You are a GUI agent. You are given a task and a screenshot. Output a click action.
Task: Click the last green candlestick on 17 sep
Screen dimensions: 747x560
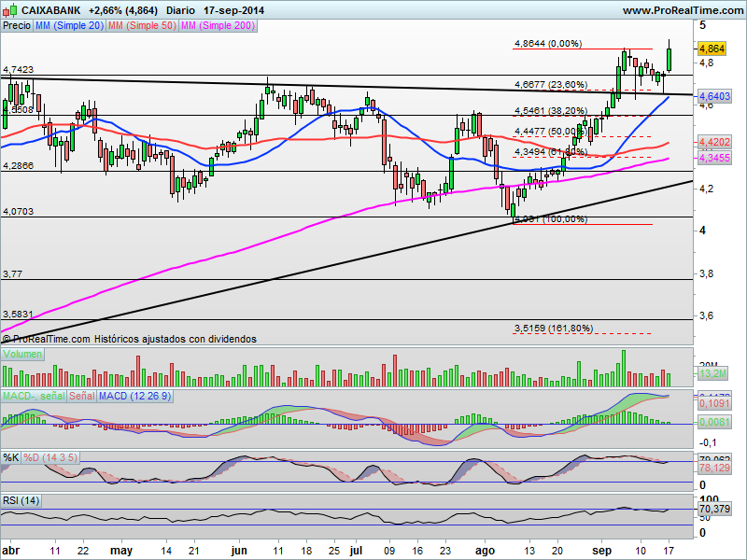669,59
